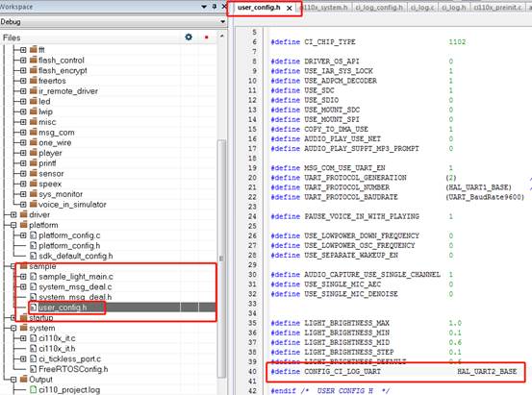This screenshot has height=395, width=532.
Task: Collapse the platform folder
Action: pyautogui.click(x=13, y=225)
